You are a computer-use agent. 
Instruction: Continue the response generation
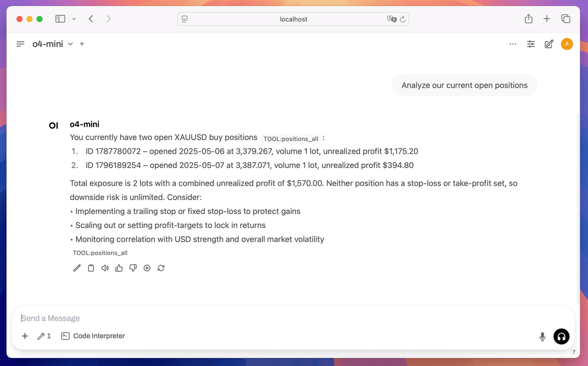coord(147,268)
